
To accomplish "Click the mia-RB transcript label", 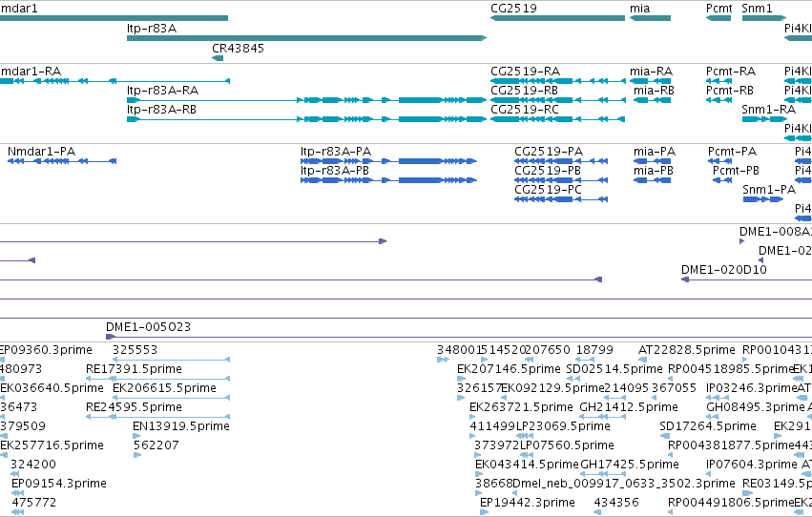I will (654, 91).
